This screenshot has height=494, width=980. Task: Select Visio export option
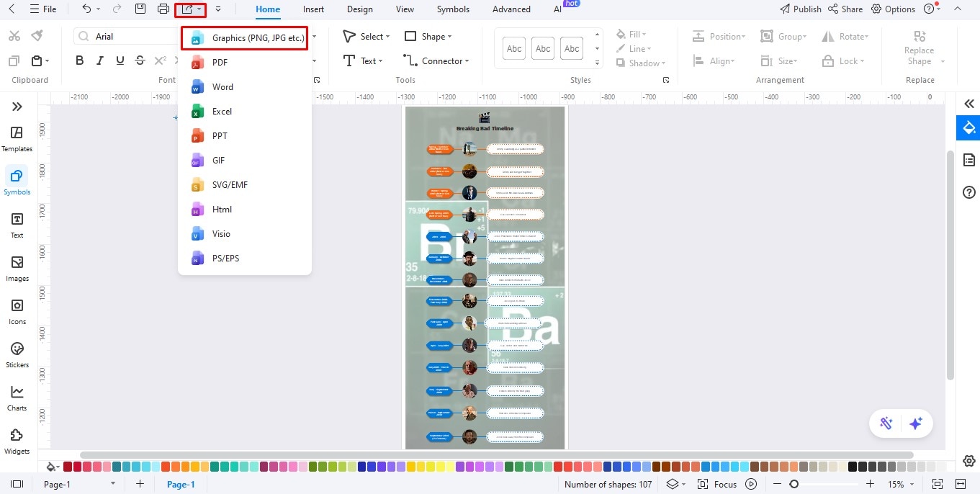245,234
